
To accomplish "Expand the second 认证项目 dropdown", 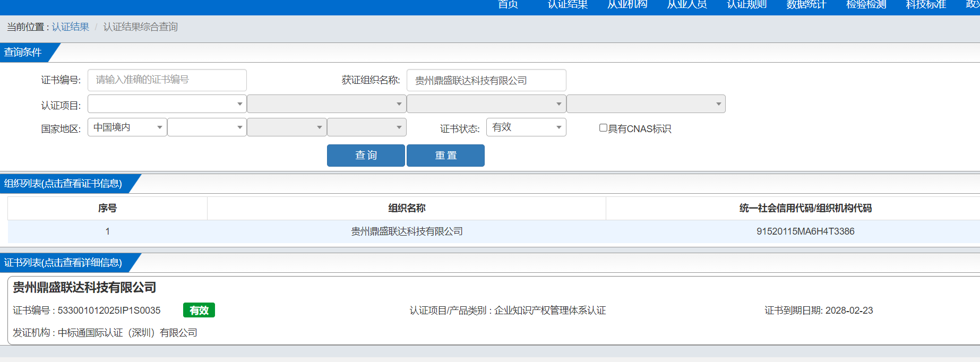I will pos(326,104).
